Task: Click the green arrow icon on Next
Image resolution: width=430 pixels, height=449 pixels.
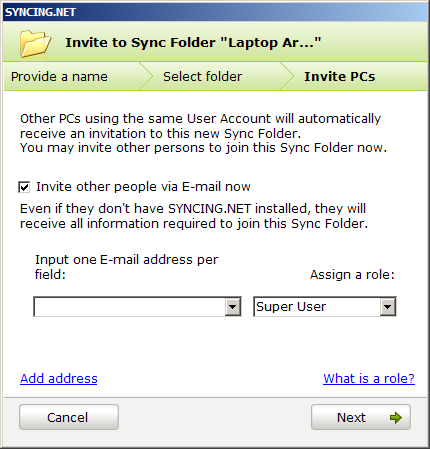Action: pos(396,417)
